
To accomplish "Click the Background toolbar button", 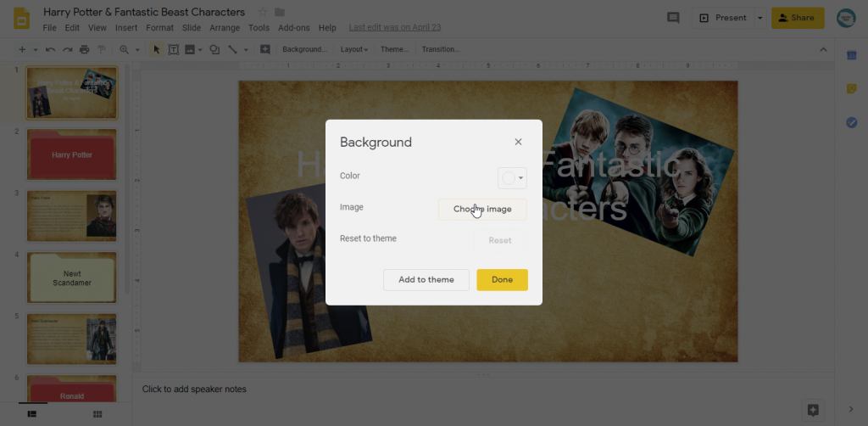I will click(305, 49).
